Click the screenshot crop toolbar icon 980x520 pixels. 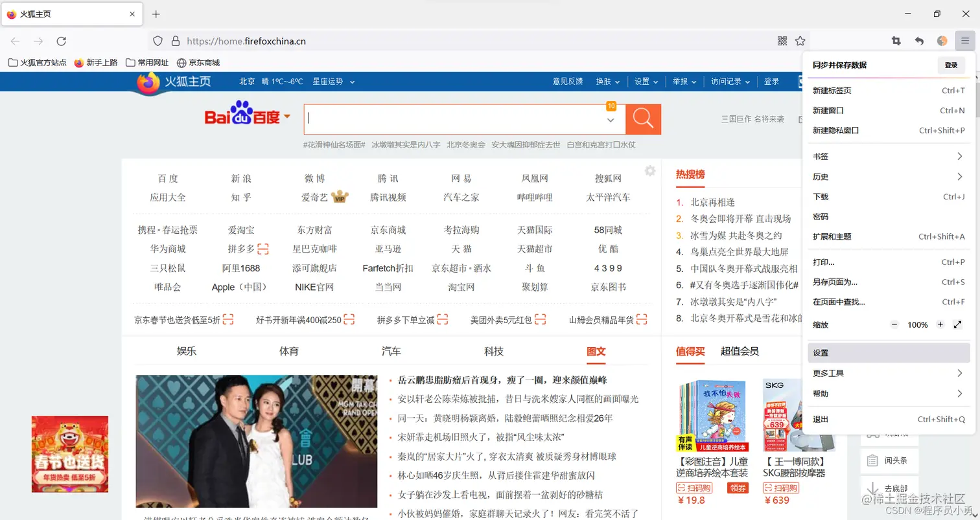click(x=896, y=41)
